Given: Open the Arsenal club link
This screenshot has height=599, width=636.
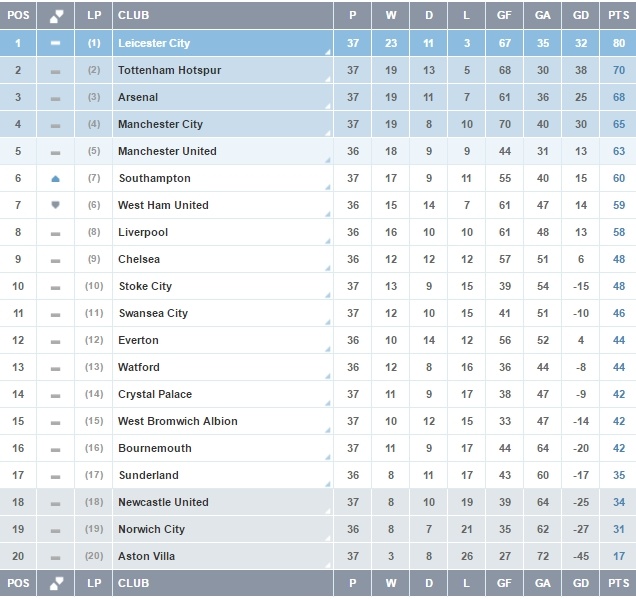Looking at the screenshot, I should tap(138, 98).
